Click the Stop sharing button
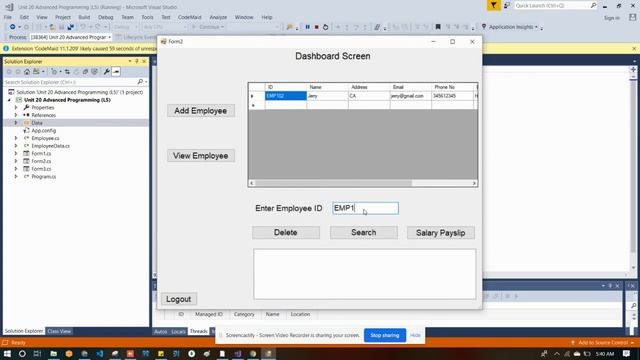Viewport: 640px width, 360px height. pyautogui.click(x=384, y=335)
